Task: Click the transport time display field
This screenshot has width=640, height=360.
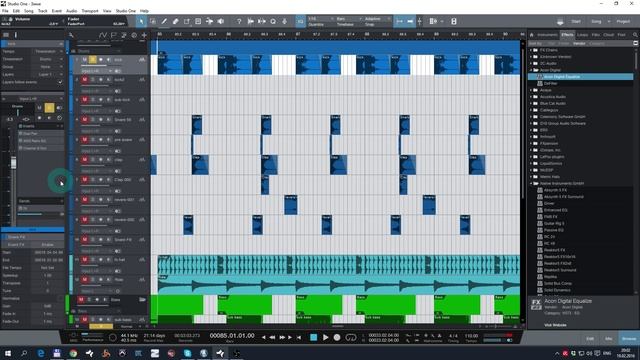Action: tap(232, 336)
